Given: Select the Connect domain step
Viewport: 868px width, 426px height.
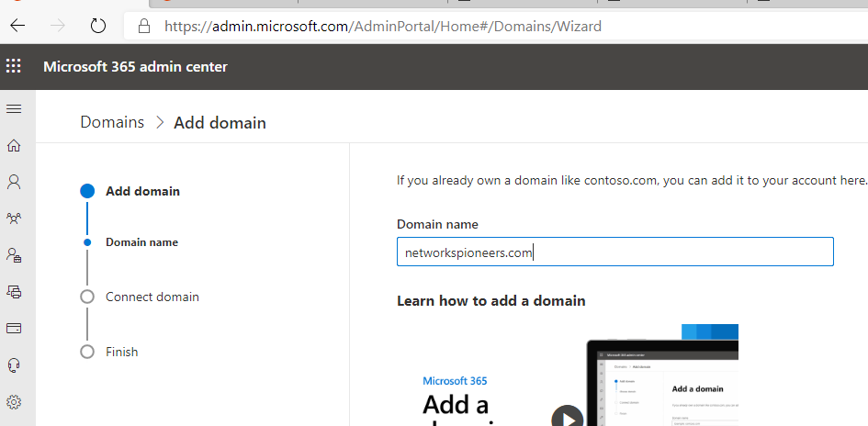Looking at the screenshot, I should click(140, 297).
